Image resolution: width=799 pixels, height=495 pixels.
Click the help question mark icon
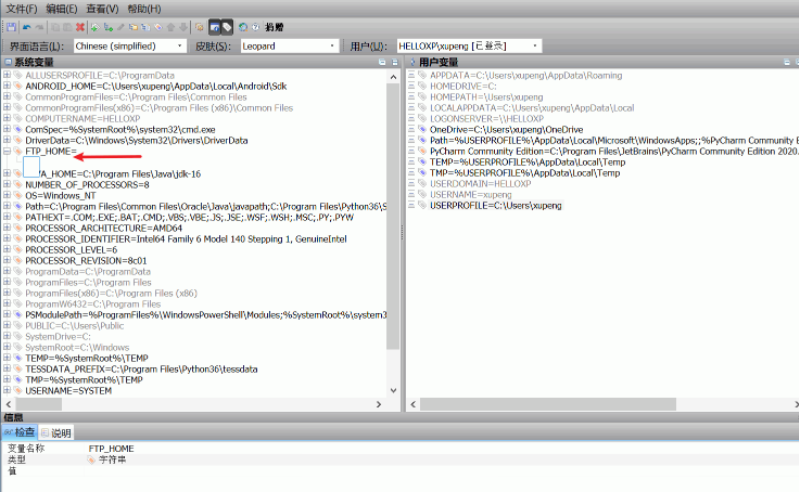click(256, 27)
